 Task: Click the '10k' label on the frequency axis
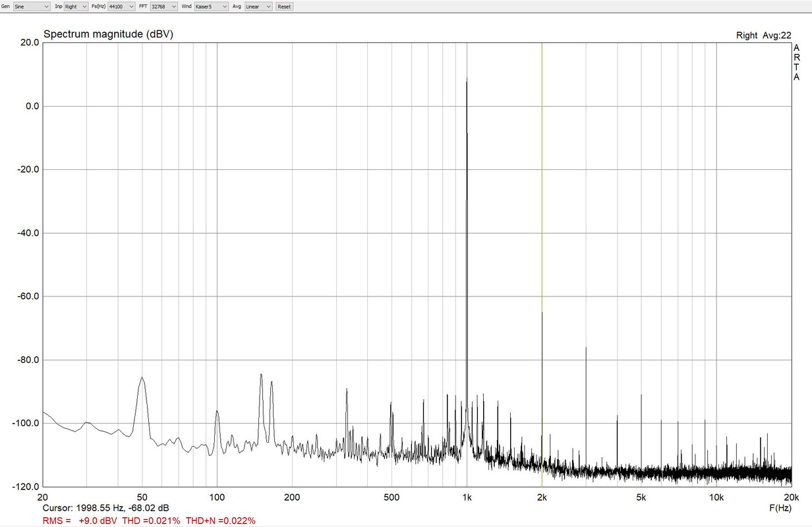pyautogui.click(x=716, y=497)
